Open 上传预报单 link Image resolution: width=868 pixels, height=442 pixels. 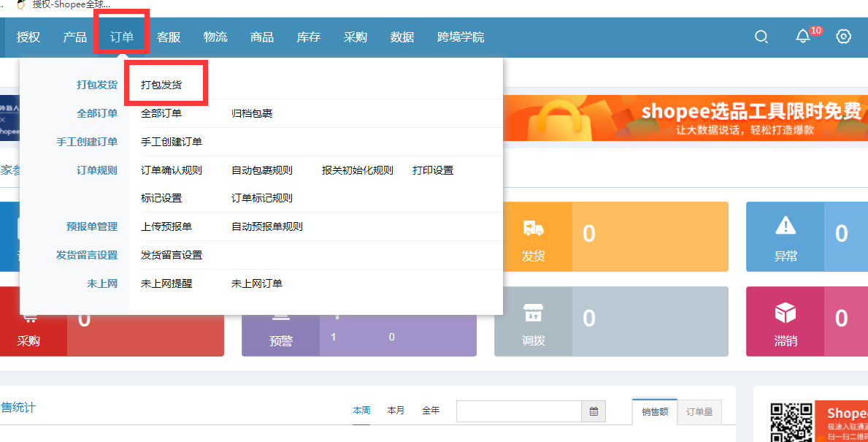pyautogui.click(x=166, y=226)
